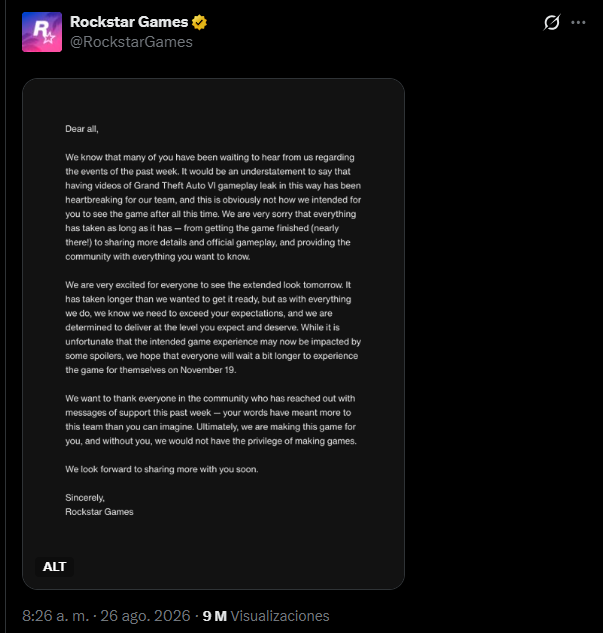Click the paragraph starting "We are very excited"
The height and width of the screenshot is (633, 603).
213,327
